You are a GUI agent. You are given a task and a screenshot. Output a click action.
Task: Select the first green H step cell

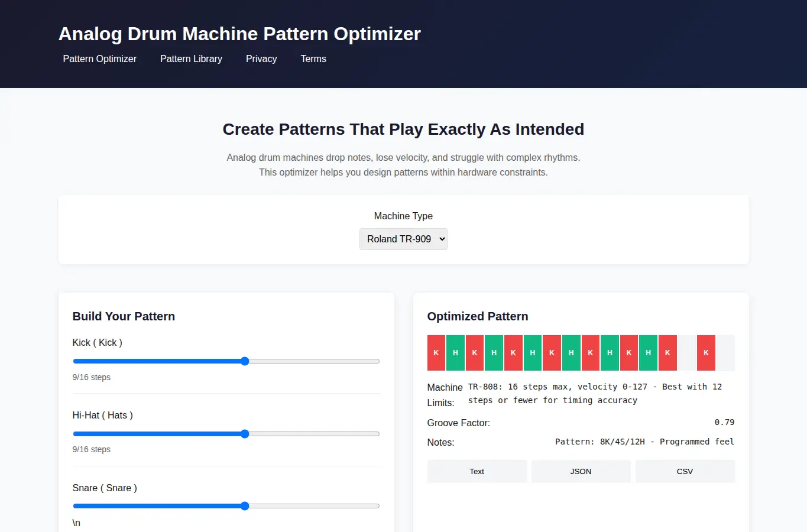(x=455, y=353)
